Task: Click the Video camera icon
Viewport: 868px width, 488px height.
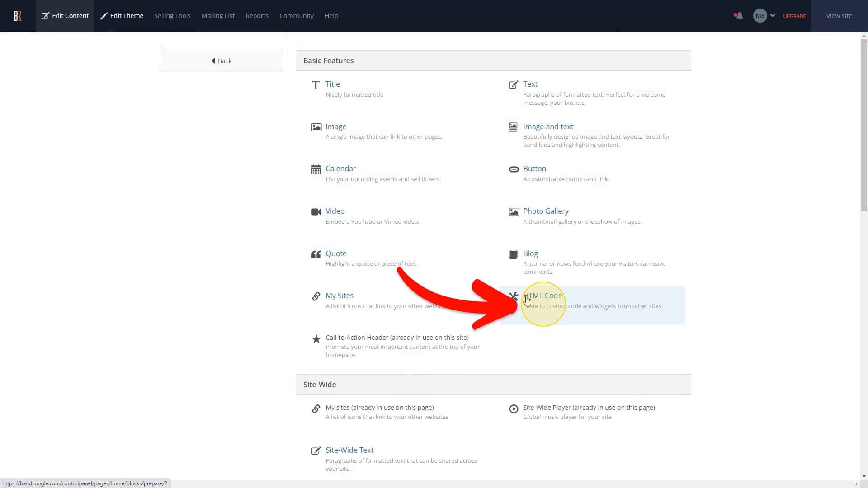Action: click(316, 212)
